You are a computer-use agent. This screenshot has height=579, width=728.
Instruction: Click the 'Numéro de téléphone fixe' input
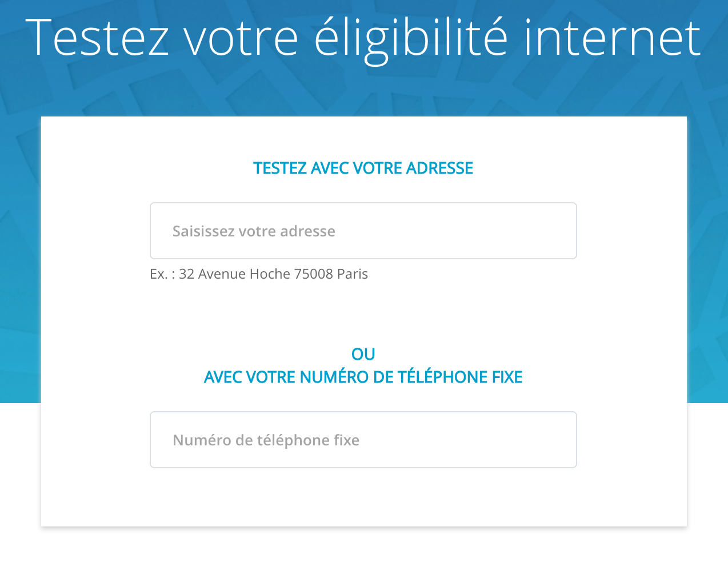363,440
